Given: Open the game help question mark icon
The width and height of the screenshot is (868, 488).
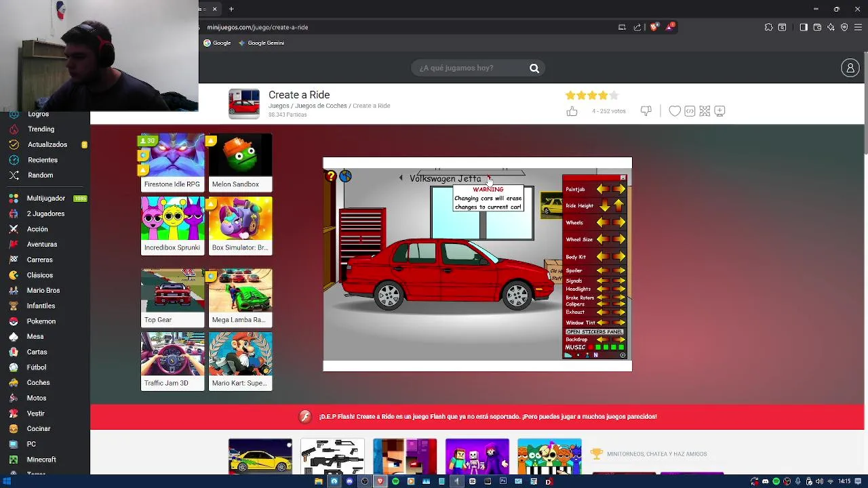Looking at the screenshot, I should click(x=331, y=176).
